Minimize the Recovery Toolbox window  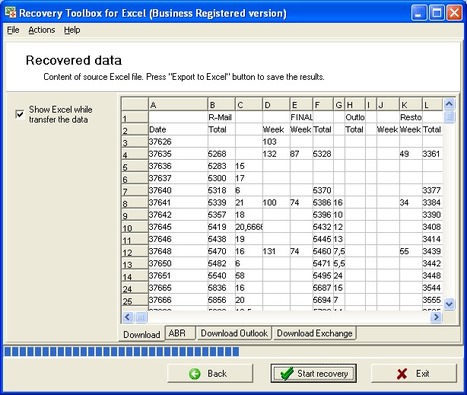coord(419,13)
